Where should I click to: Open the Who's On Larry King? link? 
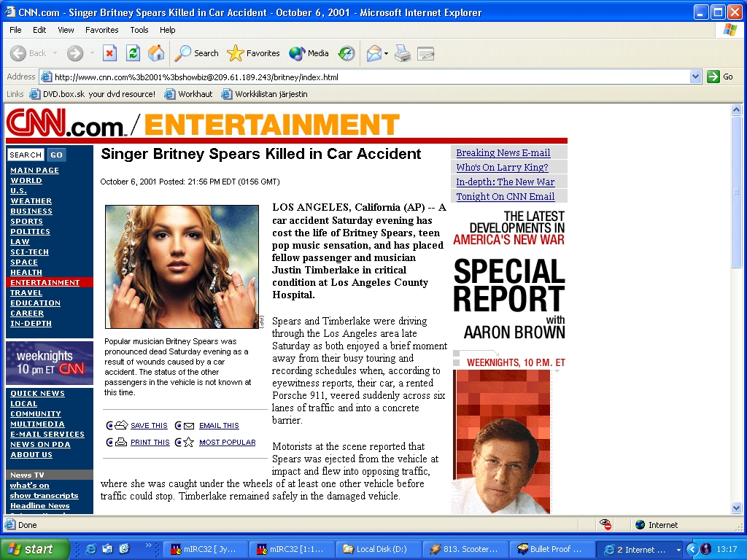pos(502,167)
